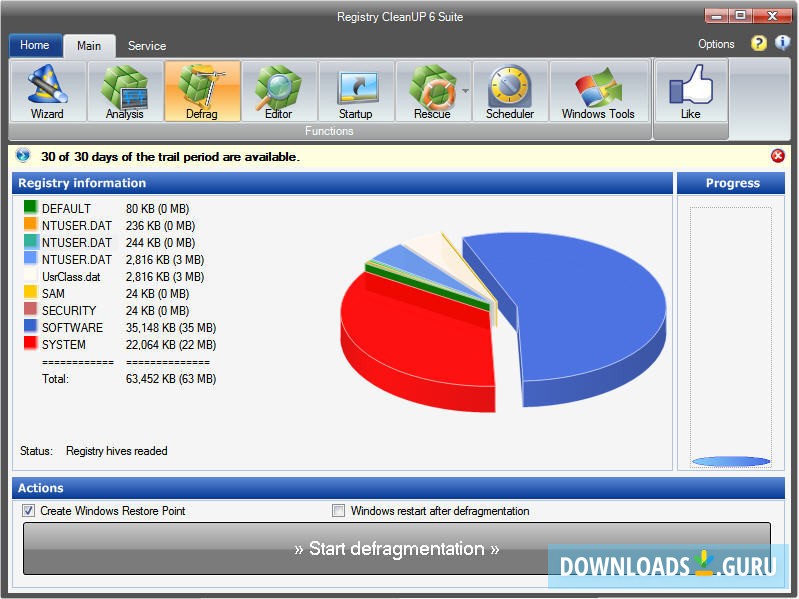
Task: Click the blue info icon
Action: pos(782,43)
